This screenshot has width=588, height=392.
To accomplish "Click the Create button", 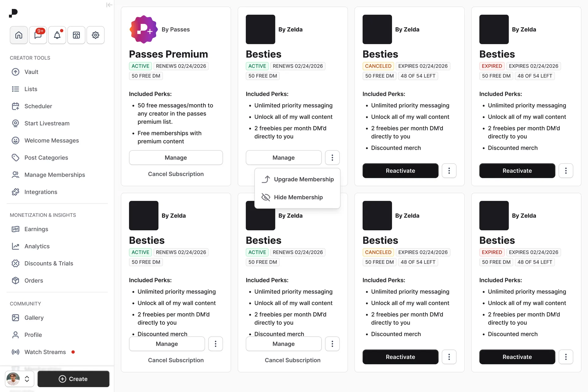I will pos(73,379).
